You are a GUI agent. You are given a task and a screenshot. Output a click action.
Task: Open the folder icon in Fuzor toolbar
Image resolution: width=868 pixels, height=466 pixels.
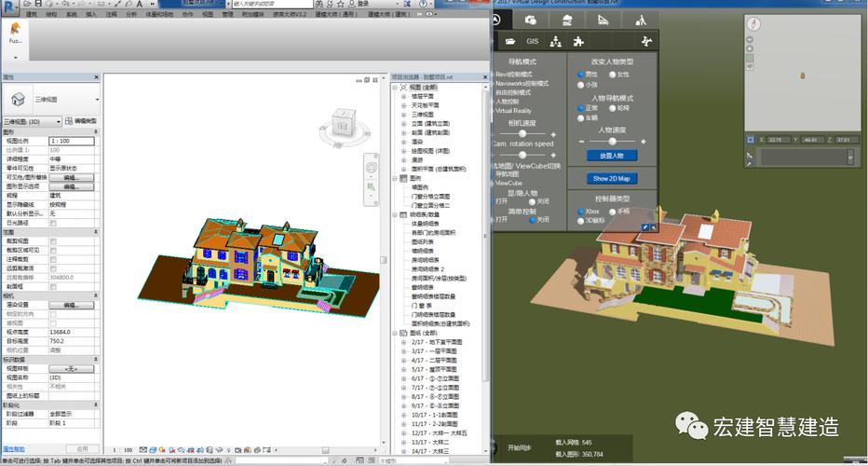pos(509,41)
